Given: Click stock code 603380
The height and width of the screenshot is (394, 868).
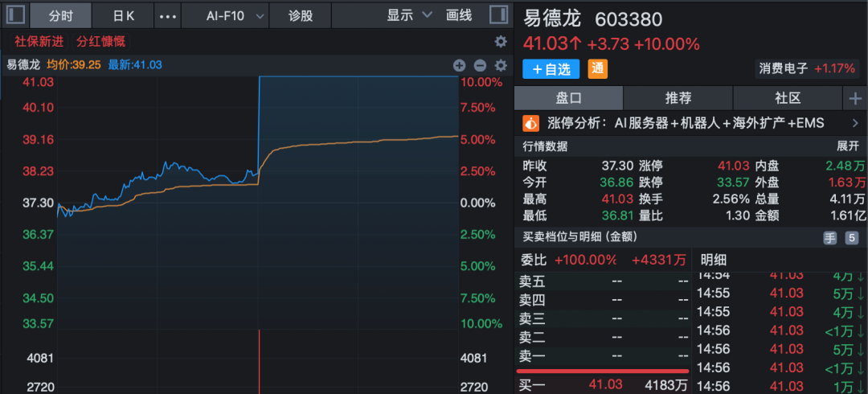Looking at the screenshot, I should coord(628,20).
